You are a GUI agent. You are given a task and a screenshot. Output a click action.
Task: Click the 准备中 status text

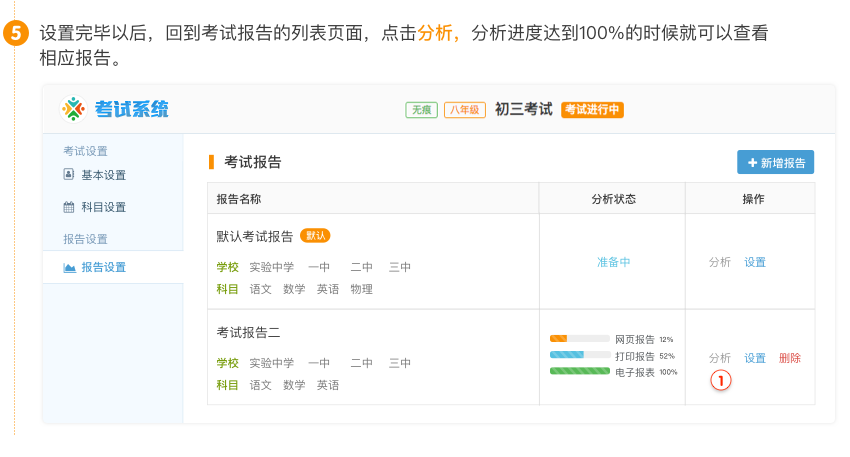click(613, 262)
